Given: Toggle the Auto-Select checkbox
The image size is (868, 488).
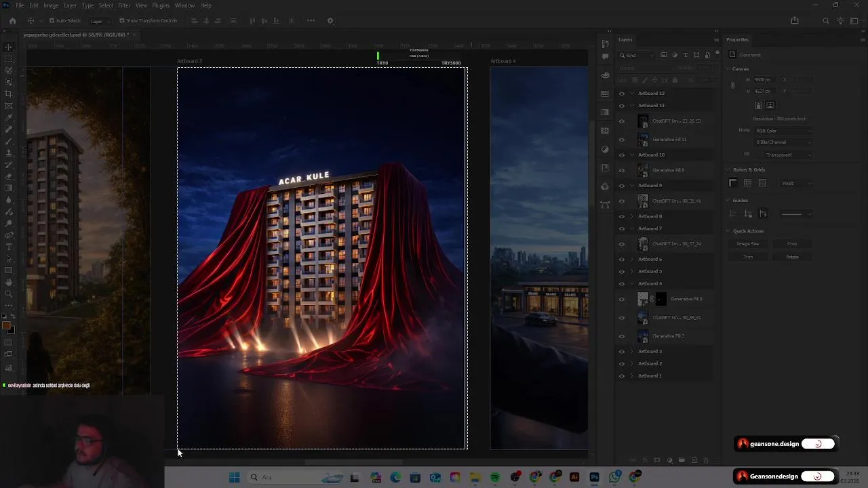Looking at the screenshot, I should (52, 20).
